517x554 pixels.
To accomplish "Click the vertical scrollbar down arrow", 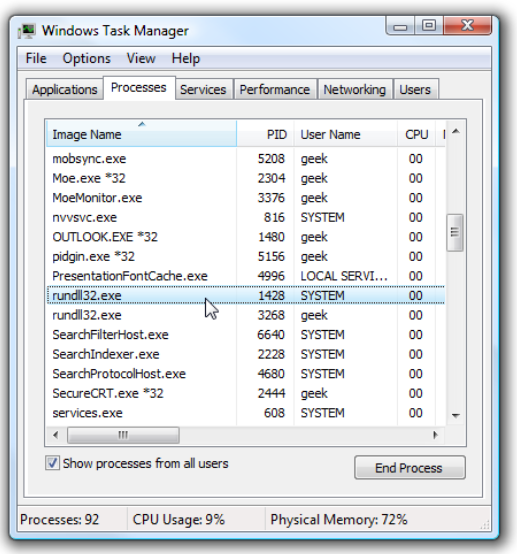I will click(456, 416).
